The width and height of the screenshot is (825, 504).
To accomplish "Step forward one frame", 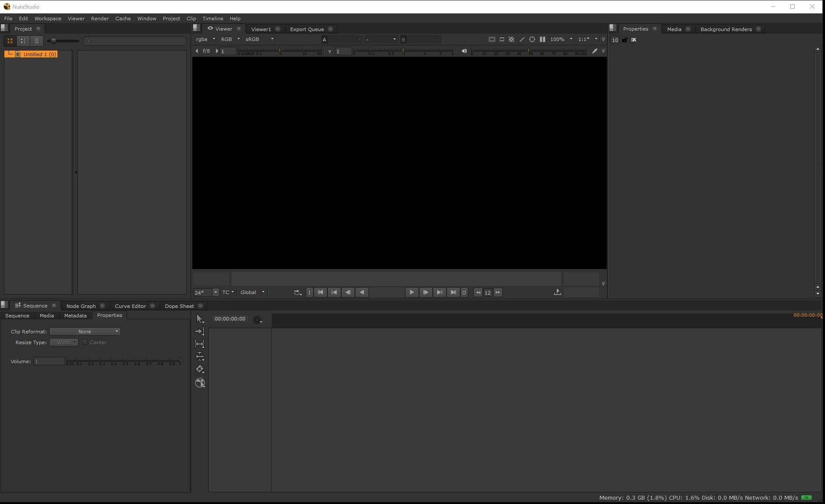I will pos(425,292).
